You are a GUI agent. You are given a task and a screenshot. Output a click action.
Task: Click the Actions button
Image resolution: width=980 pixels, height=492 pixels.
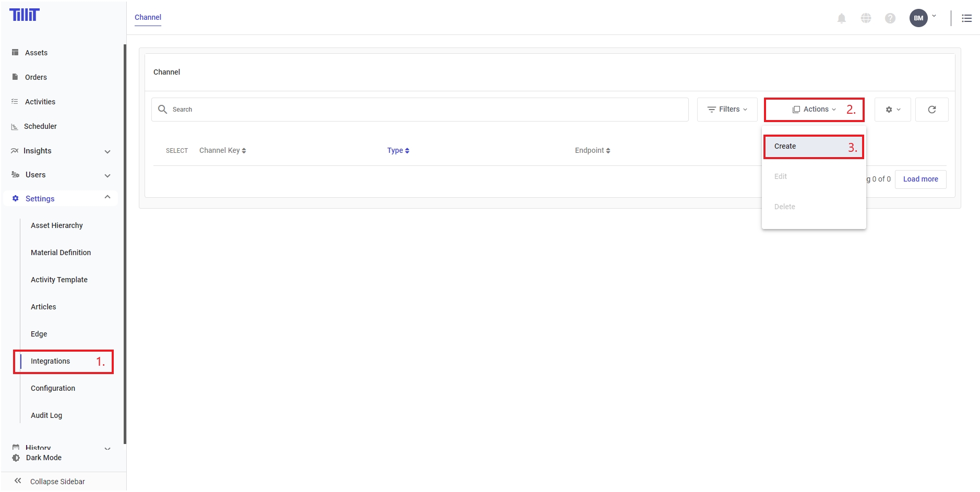point(814,110)
